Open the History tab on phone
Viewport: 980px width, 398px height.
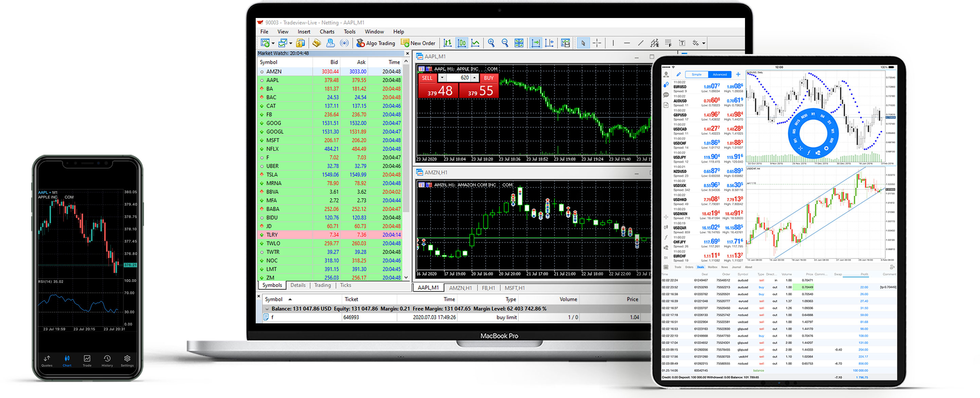(x=107, y=360)
